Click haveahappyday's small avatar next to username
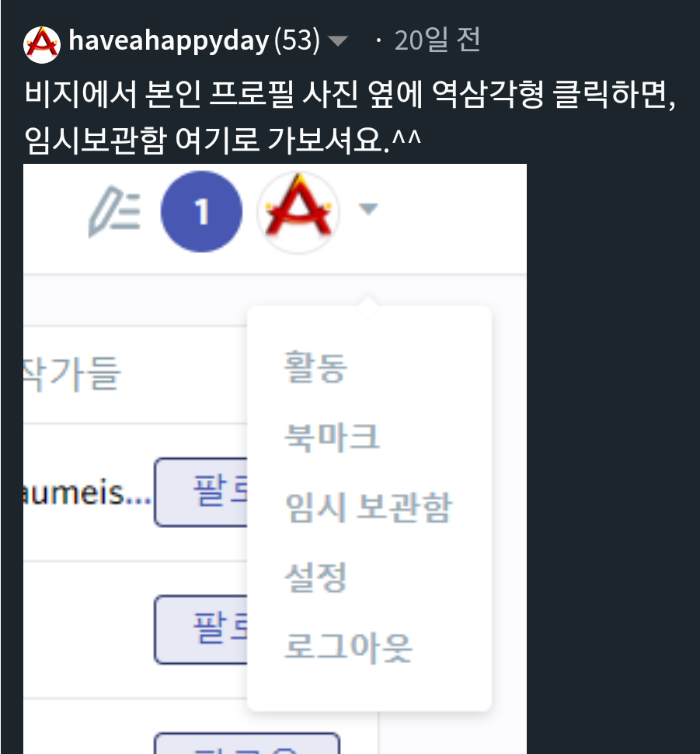 (42, 45)
